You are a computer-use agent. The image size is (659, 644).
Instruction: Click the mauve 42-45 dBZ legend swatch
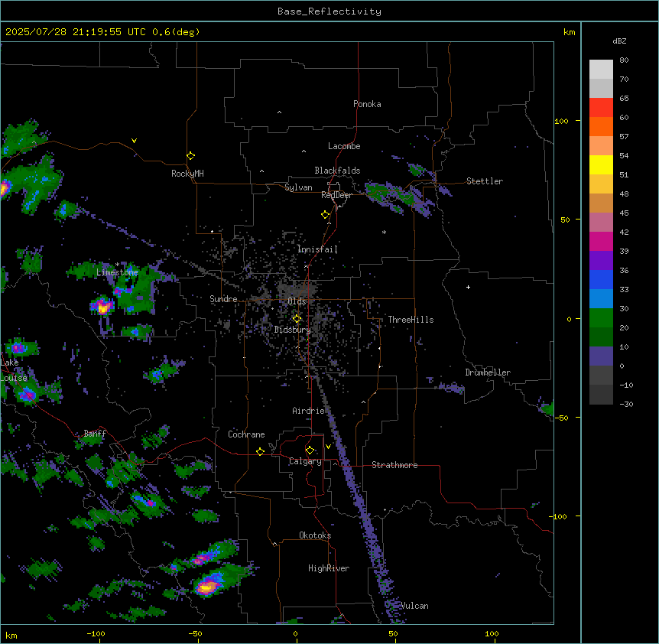point(601,223)
